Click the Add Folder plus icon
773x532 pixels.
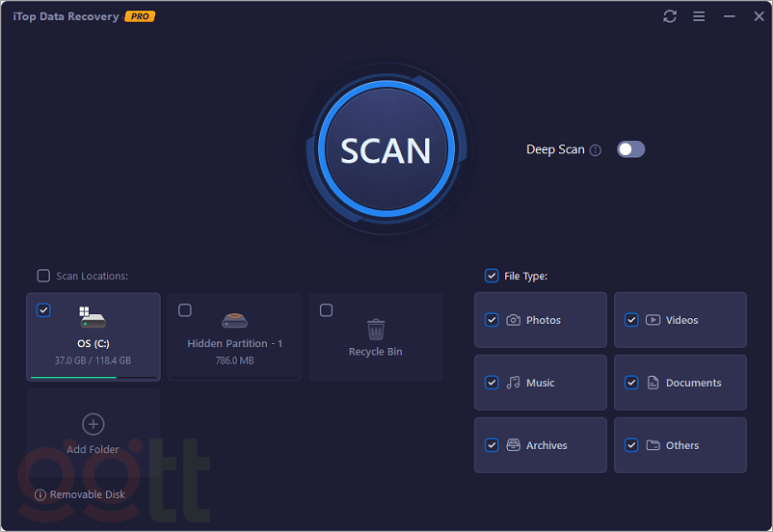[x=93, y=424]
